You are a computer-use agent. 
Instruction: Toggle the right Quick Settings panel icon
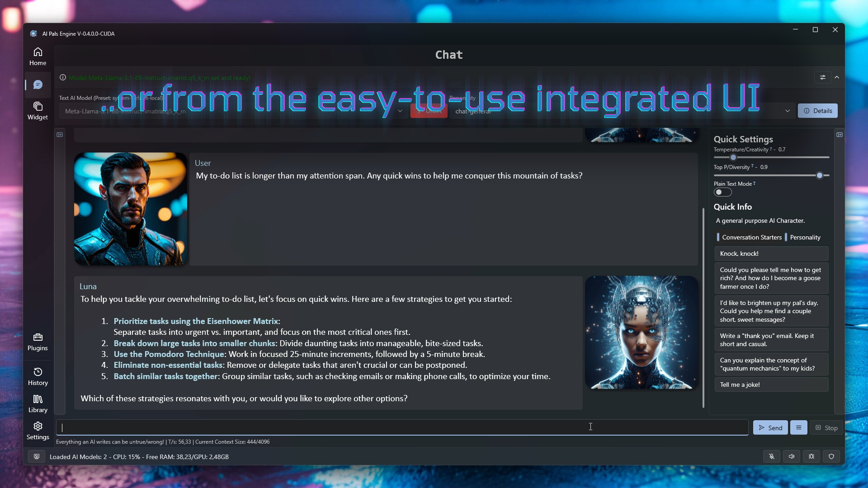(x=840, y=135)
